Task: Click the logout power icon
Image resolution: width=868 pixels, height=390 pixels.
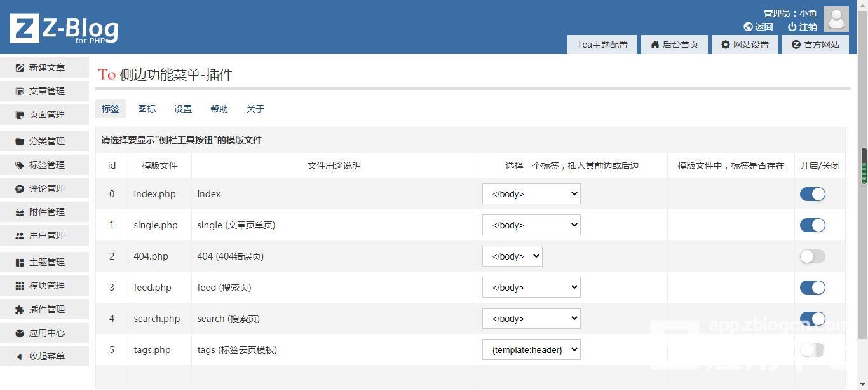Action: click(792, 27)
